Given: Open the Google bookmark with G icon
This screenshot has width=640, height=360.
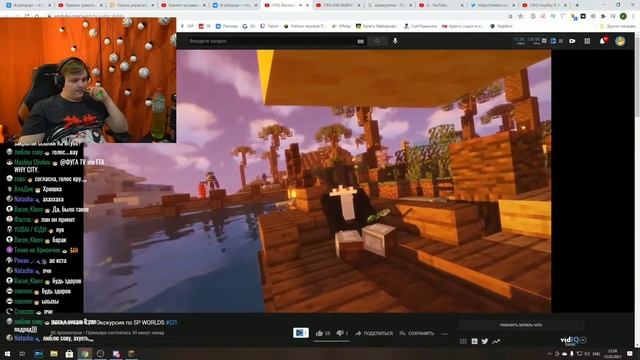Looking at the screenshot, I should [248, 26].
